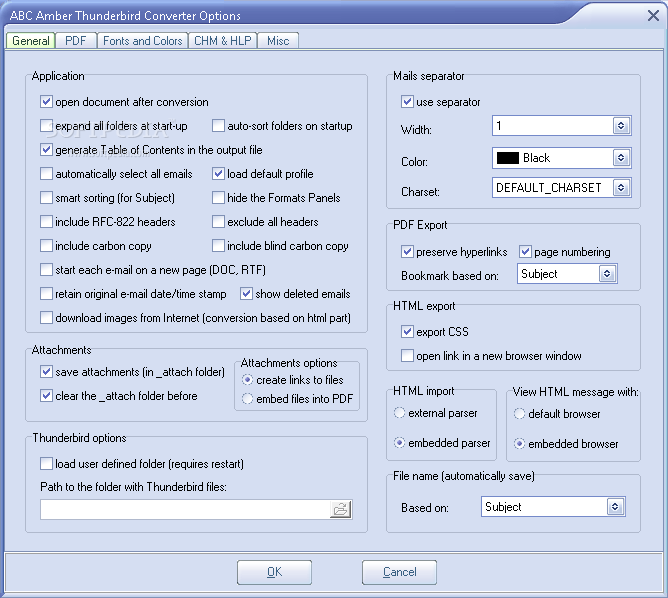The width and height of the screenshot is (668, 598).
Task: Uncheck show deleted emails
Action: (246, 294)
